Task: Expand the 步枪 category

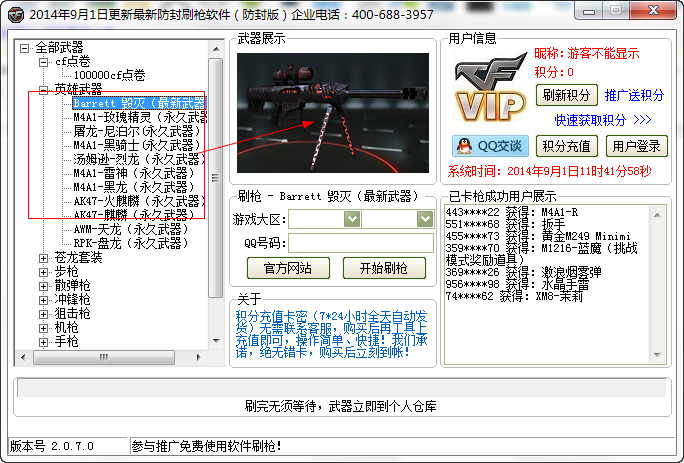Action: click(44, 272)
